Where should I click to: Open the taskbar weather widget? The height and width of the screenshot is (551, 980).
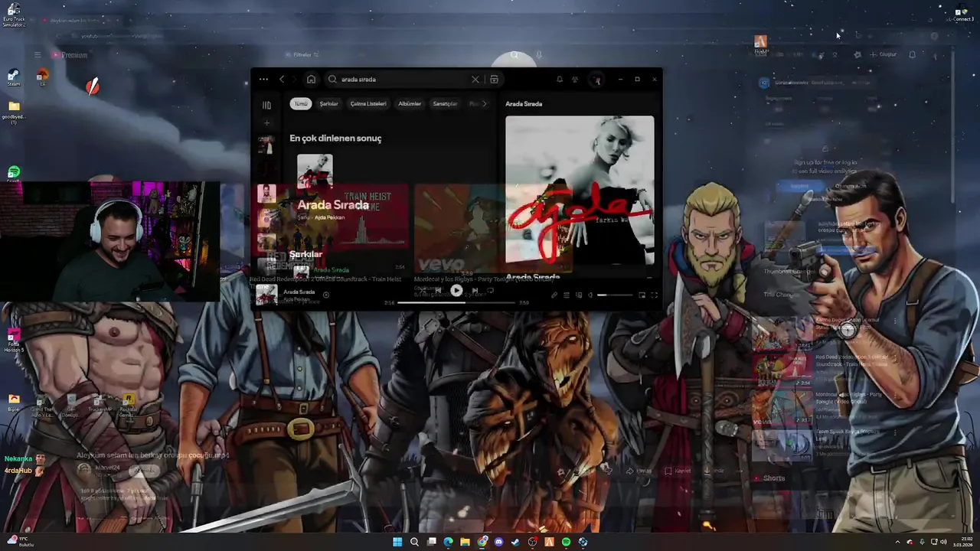pyautogui.click(x=21, y=541)
